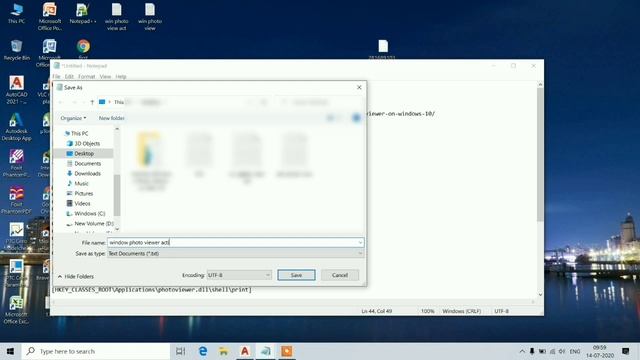The height and width of the screenshot is (360, 640).
Task: Open the help button in Save As dialog
Action: tap(356, 118)
